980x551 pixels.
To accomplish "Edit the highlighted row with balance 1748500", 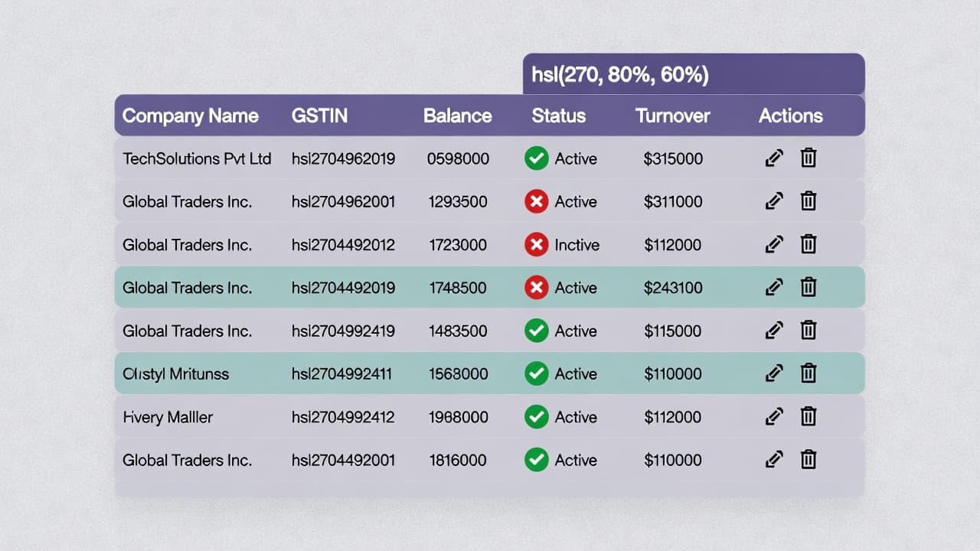I will pyautogui.click(x=773, y=287).
